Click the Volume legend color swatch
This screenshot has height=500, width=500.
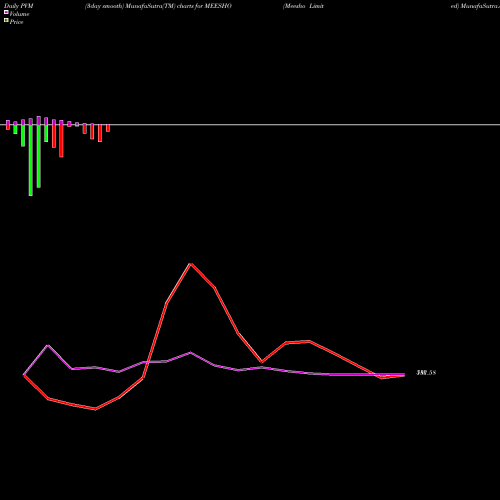point(6,12)
